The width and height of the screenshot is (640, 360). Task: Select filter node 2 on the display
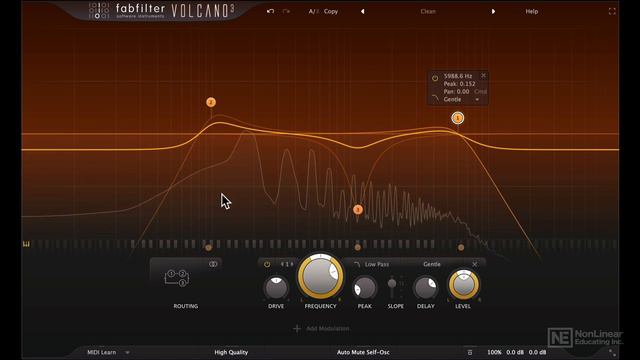pos(211,102)
